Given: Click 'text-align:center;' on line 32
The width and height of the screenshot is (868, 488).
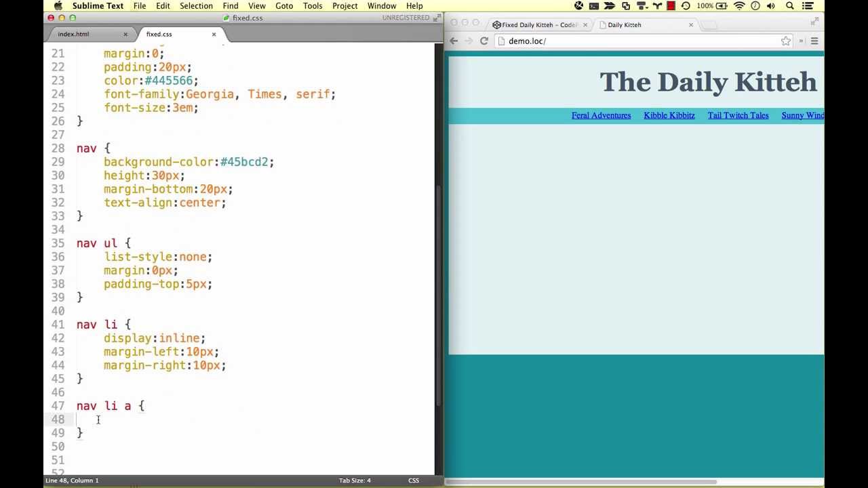Looking at the screenshot, I should point(165,203).
